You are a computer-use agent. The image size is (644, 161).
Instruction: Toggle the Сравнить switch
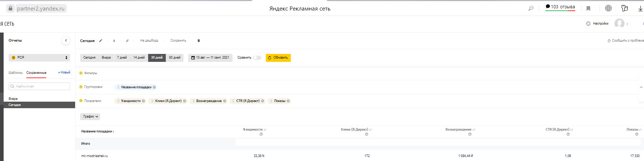[x=257, y=58]
